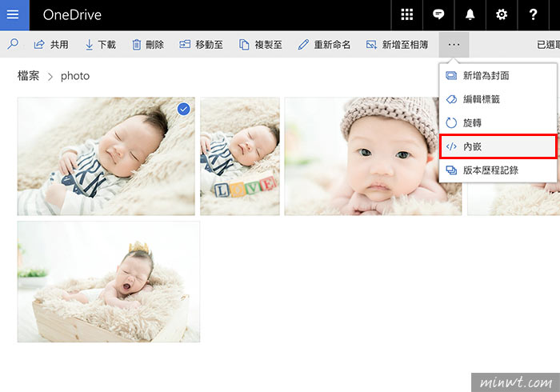Select 新增為封面 menu entry
560x392 pixels.
(x=498, y=76)
